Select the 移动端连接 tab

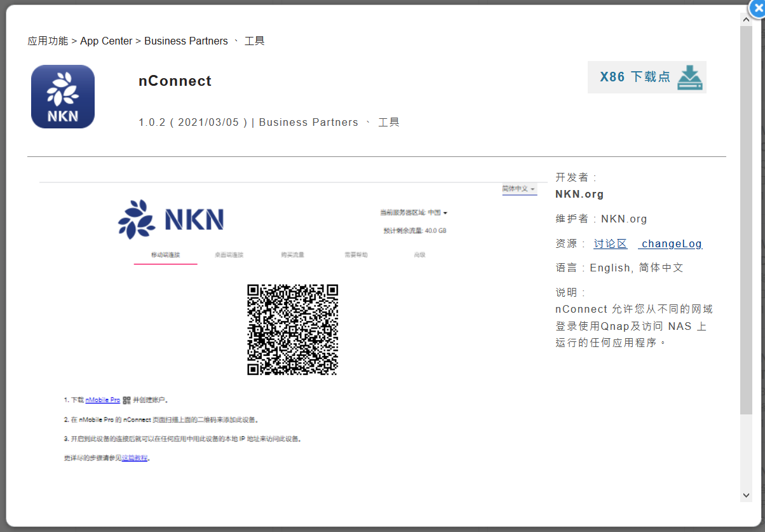(165, 255)
